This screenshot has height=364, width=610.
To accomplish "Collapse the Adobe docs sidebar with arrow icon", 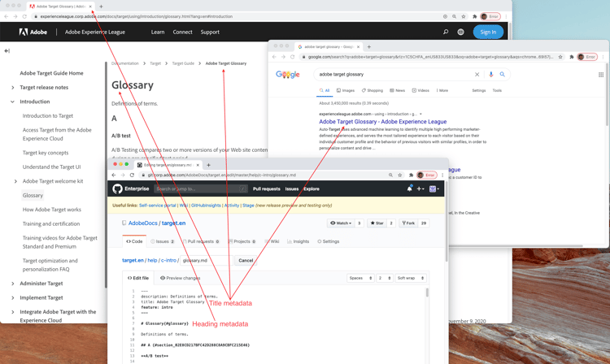I will tap(7, 50).
